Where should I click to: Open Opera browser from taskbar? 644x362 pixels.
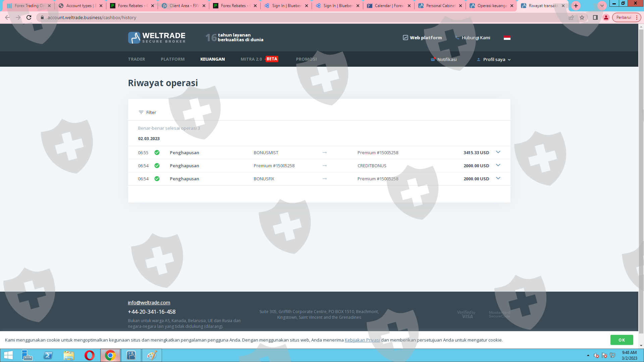(89, 355)
